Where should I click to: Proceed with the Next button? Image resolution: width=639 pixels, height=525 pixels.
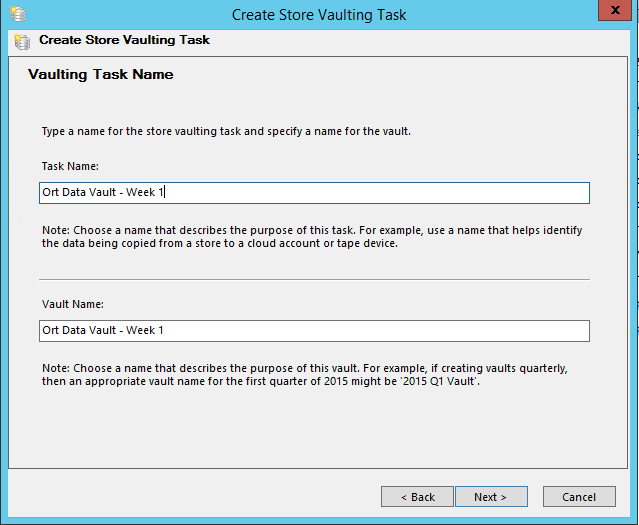coord(491,496)
